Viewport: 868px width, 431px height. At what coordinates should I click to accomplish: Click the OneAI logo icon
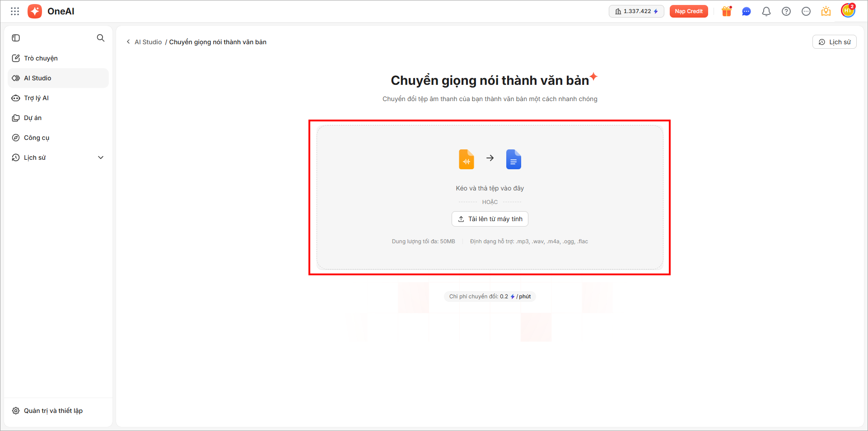[35, 11]
